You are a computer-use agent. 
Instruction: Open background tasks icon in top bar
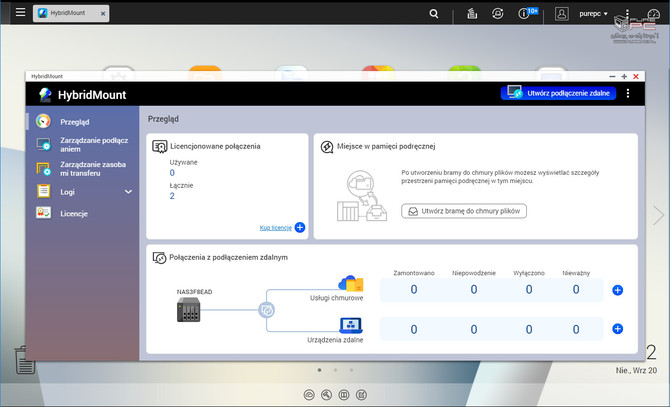[472, 14]
